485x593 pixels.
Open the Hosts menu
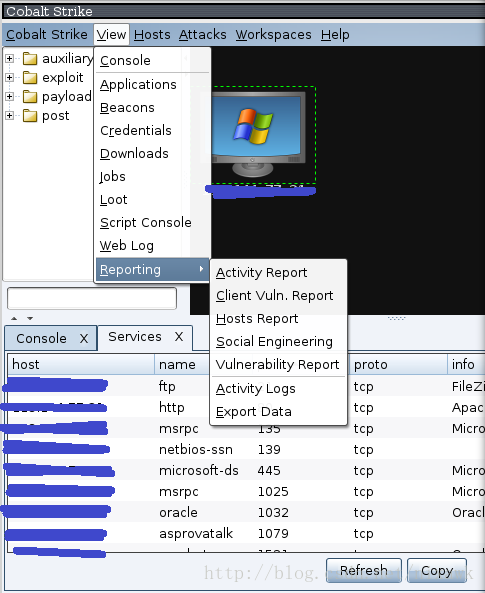(152, 34)
